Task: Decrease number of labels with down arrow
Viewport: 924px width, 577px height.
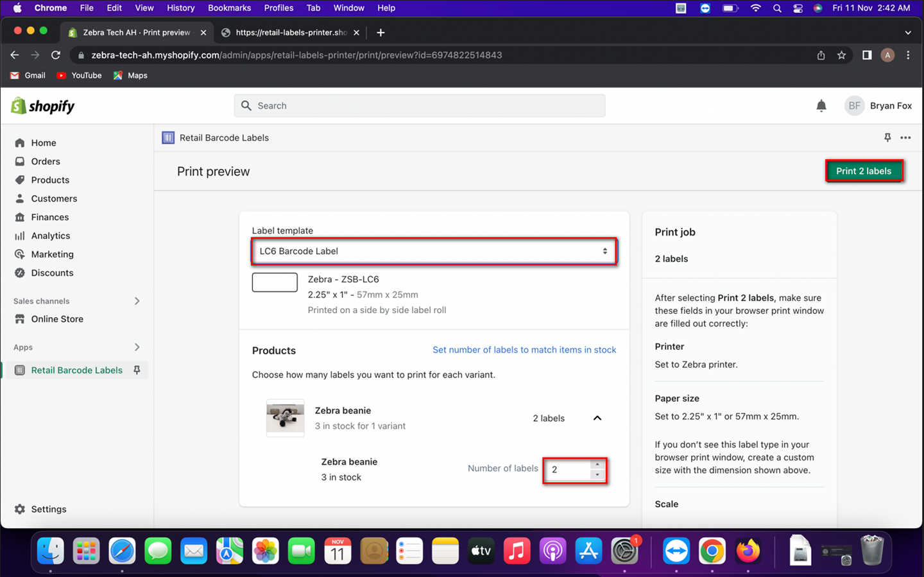Action: point(597,475)
